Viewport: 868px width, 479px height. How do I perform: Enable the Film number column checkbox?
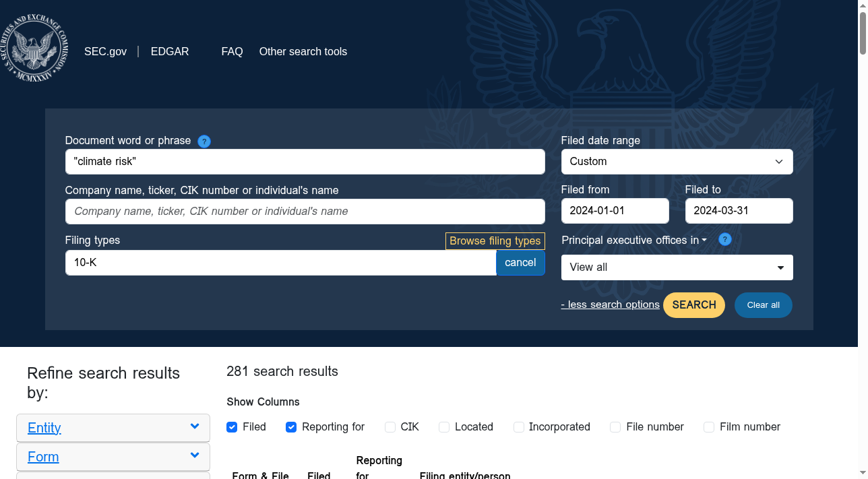[709, 427]
